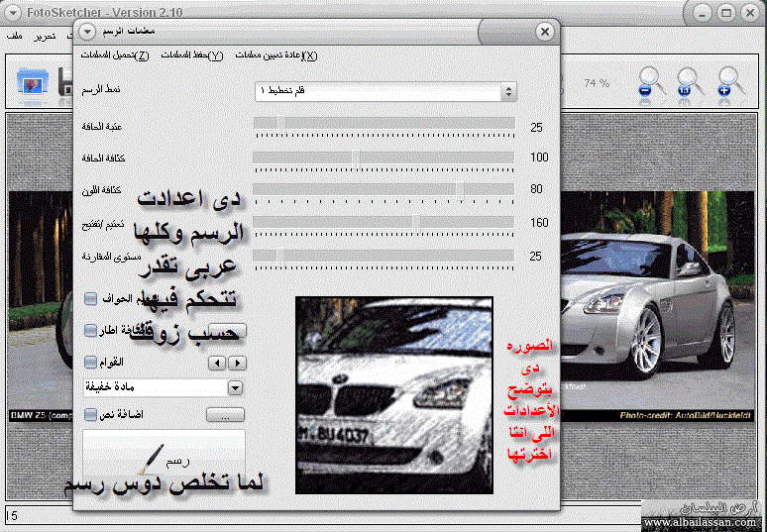Toggle the soften edges checkbox

click(x=91, y=298)
